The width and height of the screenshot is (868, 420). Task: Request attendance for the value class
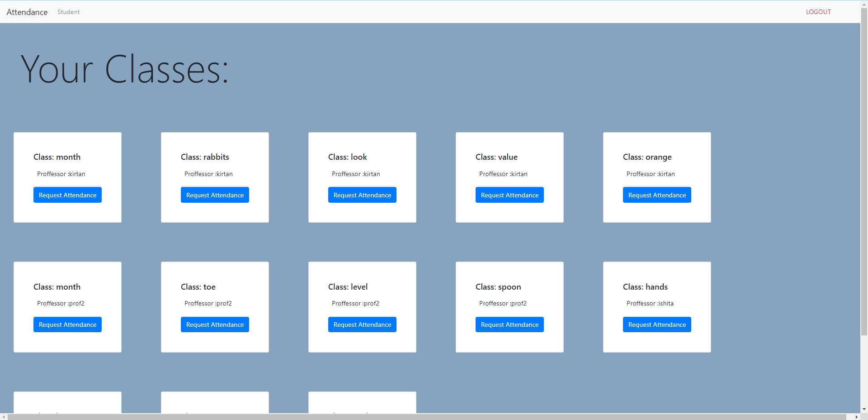(509, 195)
